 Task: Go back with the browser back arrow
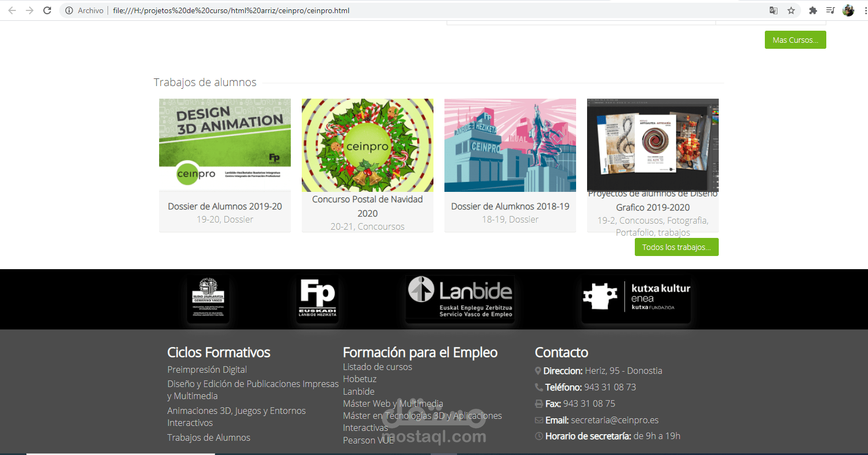tap(12, 10)
